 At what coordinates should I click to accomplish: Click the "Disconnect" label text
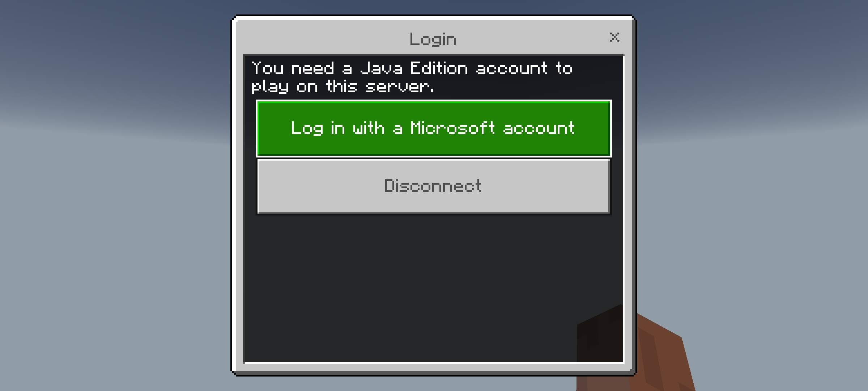(433, 186)
